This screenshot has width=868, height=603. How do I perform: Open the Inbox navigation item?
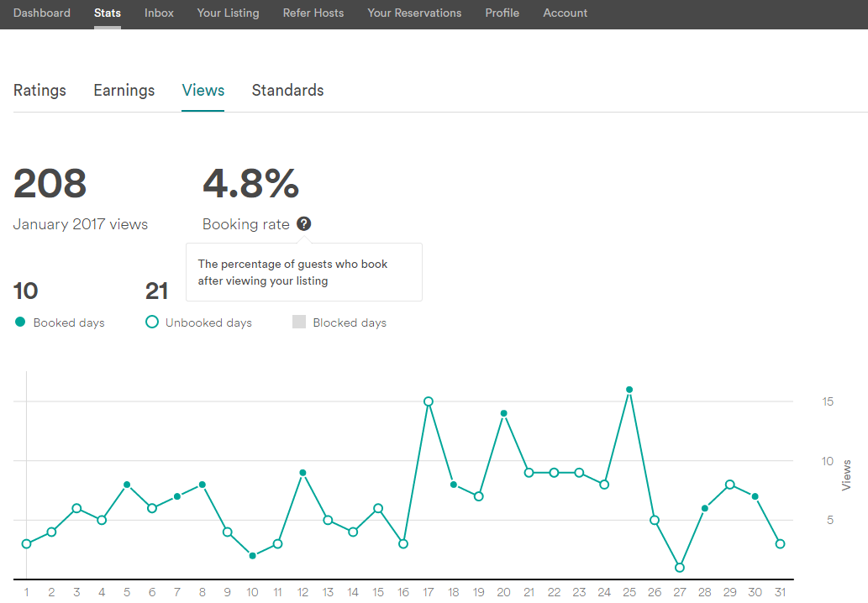[159, 13]
